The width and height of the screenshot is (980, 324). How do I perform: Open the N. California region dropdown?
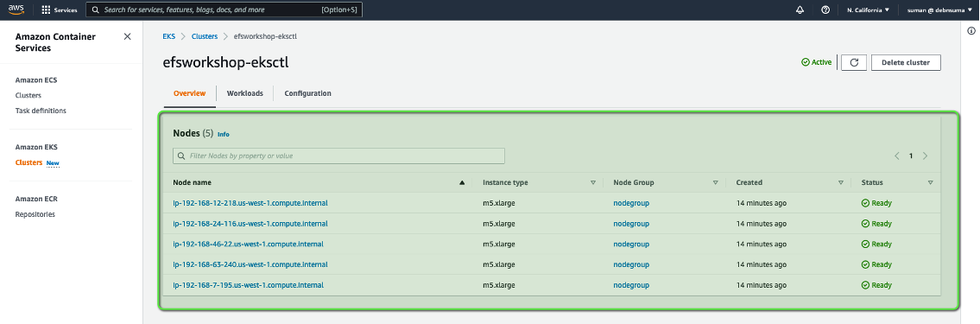click(x=868, y=10)
